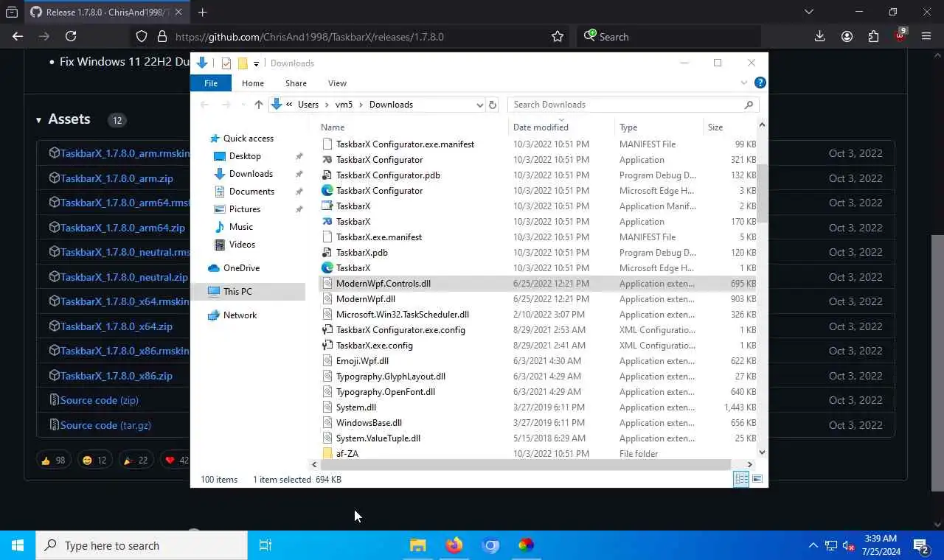Click the Source code (tar.gz) link
Screen dimensions: 944x560
tap(105, 425)
